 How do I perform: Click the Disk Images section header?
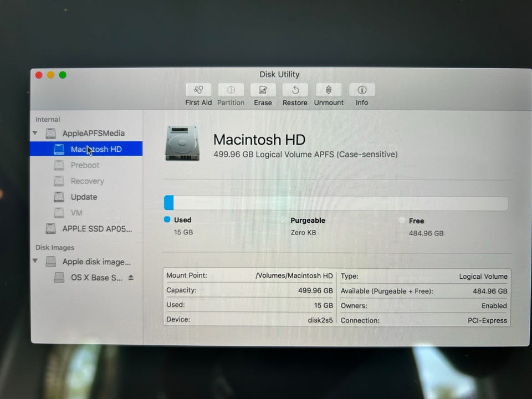(x=55, y=247)
